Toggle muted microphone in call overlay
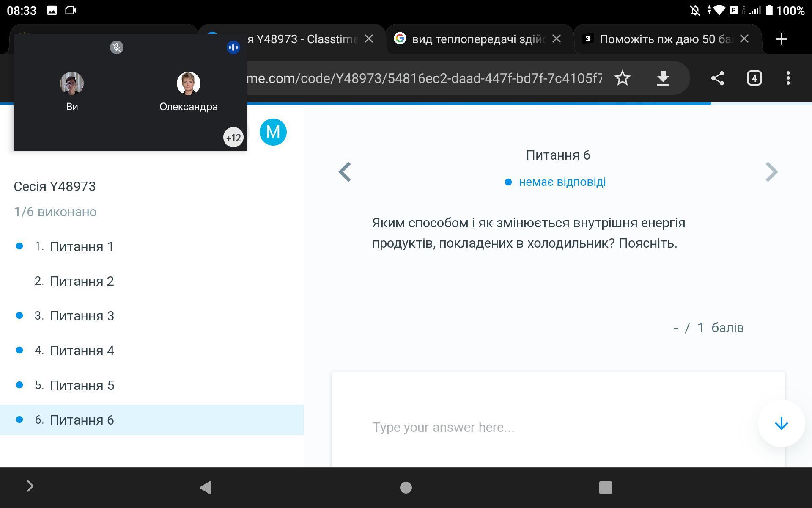Screen dimensions: 812x508 click(117, 47)
